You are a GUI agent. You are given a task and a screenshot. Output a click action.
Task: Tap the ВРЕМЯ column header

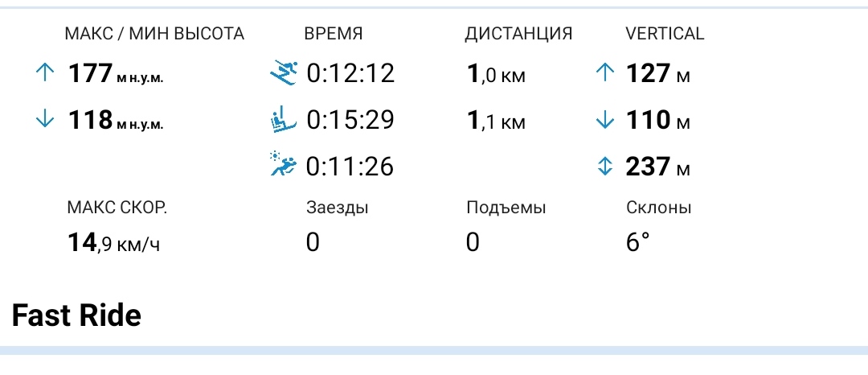334,34
